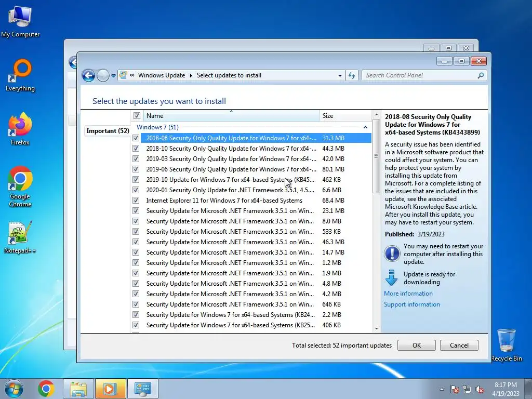Uncheck 2018-10 Security Only Quality Update

[136, 148]
